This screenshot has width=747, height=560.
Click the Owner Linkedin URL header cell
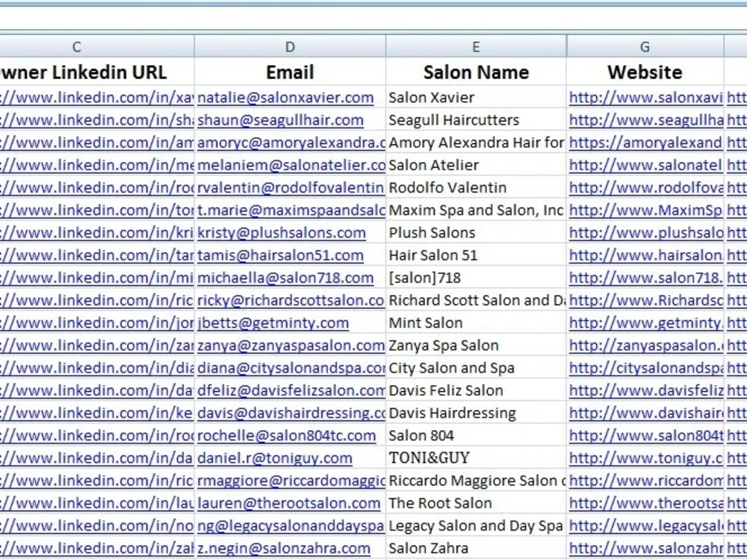[x=96, y=72]
